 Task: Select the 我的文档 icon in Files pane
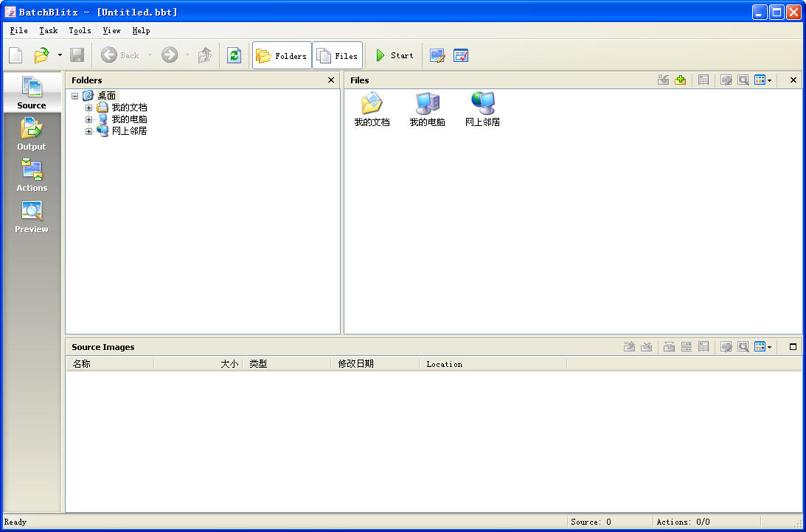[x=372, y=109]
